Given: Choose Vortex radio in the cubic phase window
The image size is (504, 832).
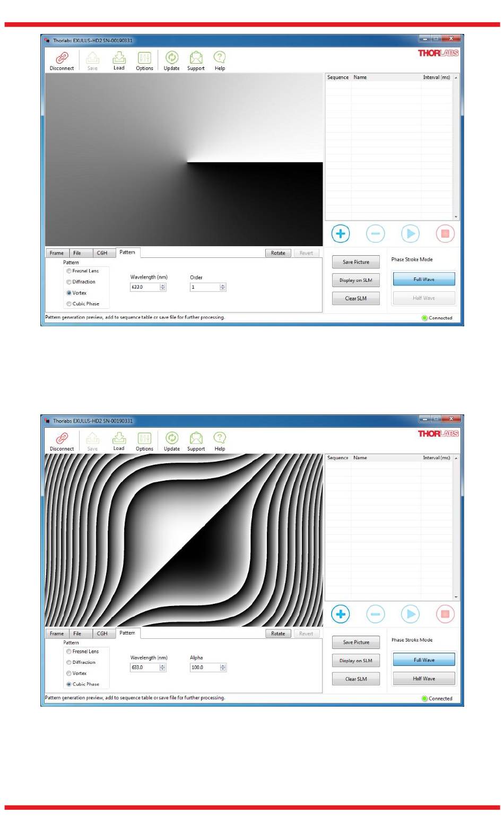Looking at the screenshot, I should [69, 673].
